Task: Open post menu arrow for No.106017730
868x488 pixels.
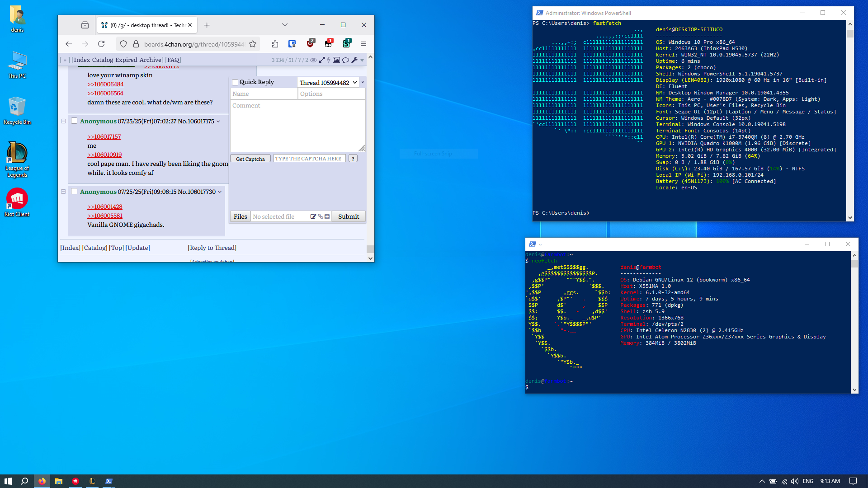Action: (220, 192)
